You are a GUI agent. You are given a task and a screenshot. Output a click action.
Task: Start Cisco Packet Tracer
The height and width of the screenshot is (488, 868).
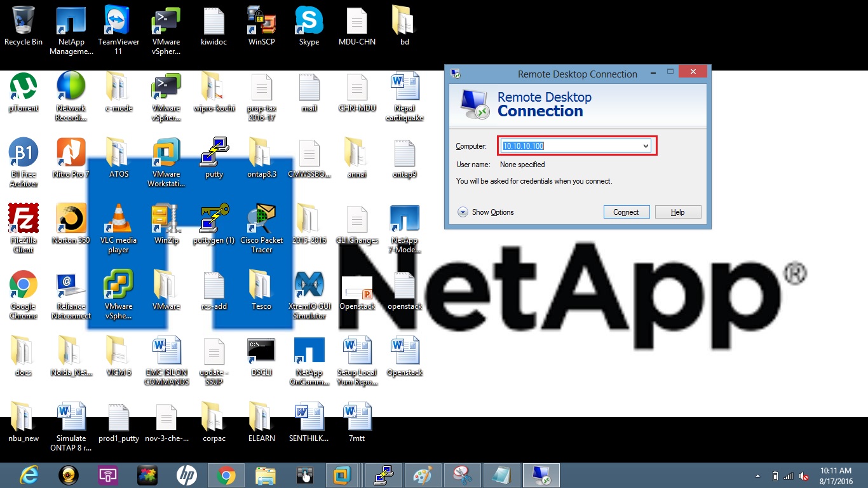click(x=261, y=219)
